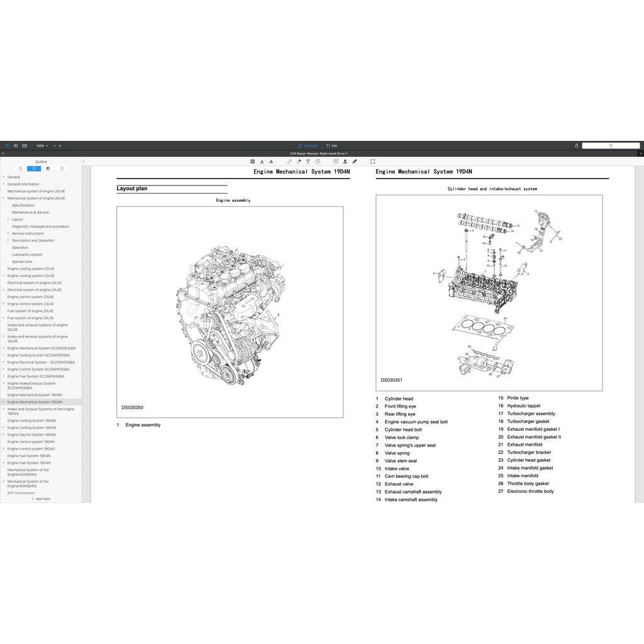Screen dimensions: 644x644
Task: Collapse Mechanical system of engine 20L4E section
Action: 4,198
